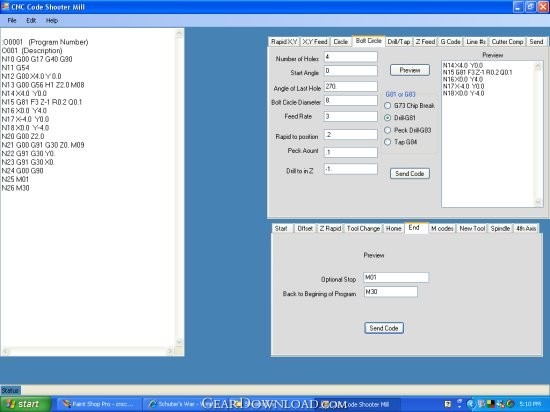Viewport: 550px width, 412px height.
Task: Click line N25 M01 in code editor
Action: pos(15,179)
